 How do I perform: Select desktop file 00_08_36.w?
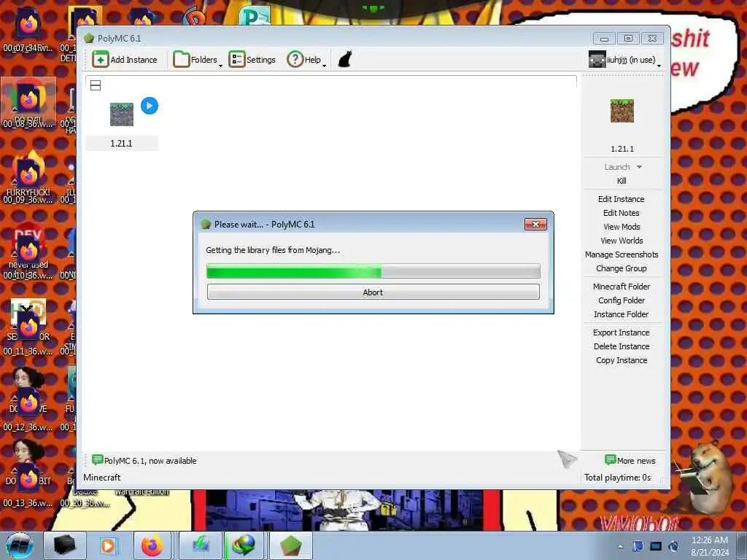pos(28,104)
